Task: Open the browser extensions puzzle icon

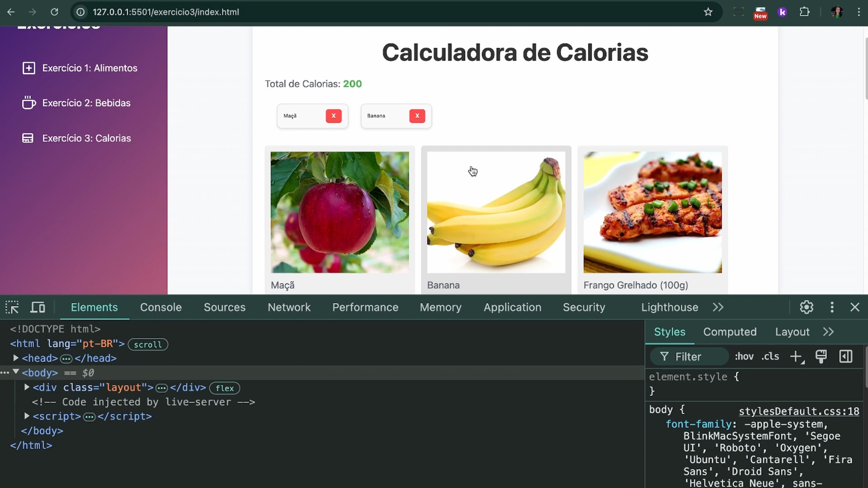Action: (805, 12)
